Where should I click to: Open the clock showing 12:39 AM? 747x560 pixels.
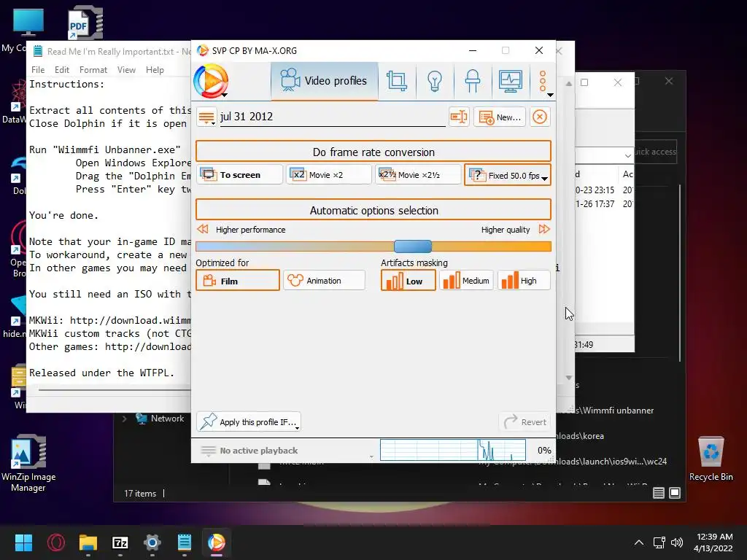coord(713,542)
